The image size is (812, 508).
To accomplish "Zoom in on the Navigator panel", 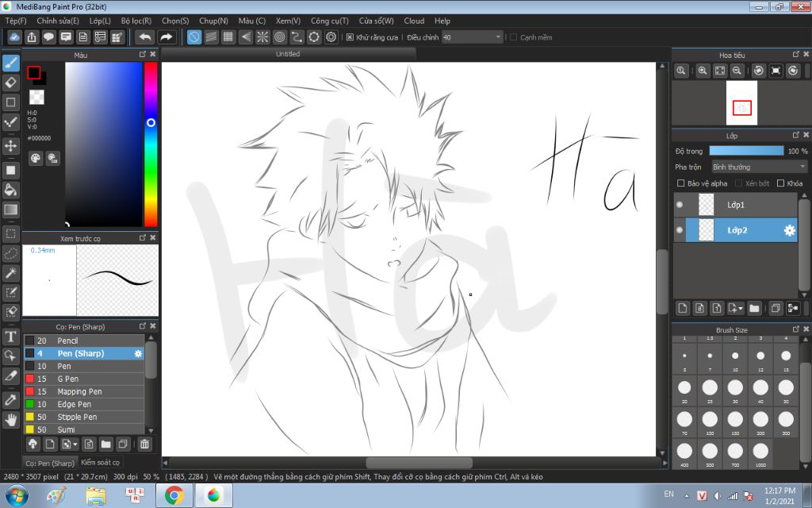I will pos(703,71).
